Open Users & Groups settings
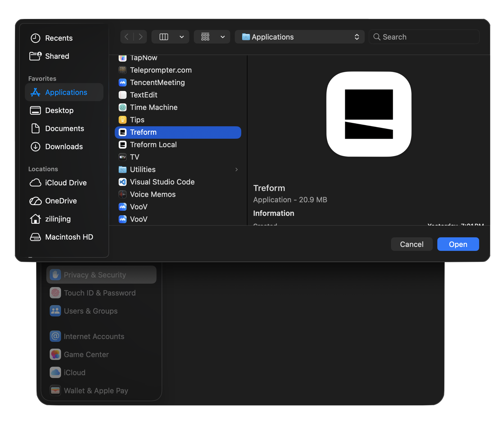This screenshot has width=504, height=430. click(101, 311)
